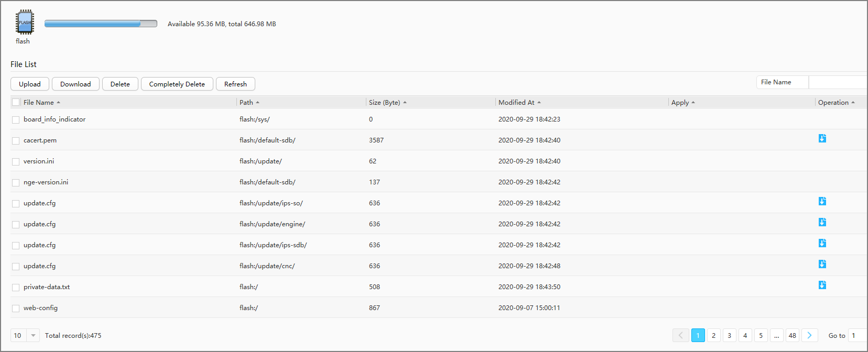Check the select-all checkbox in header
Screen dimensions: 868x352
pyautogui.click(x=16, y=102)
